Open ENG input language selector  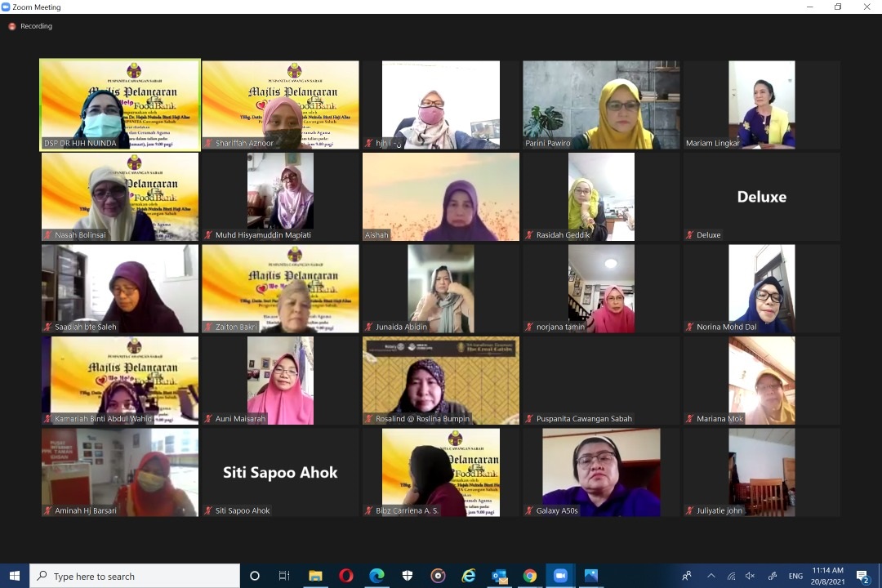[x=795, y=576]
